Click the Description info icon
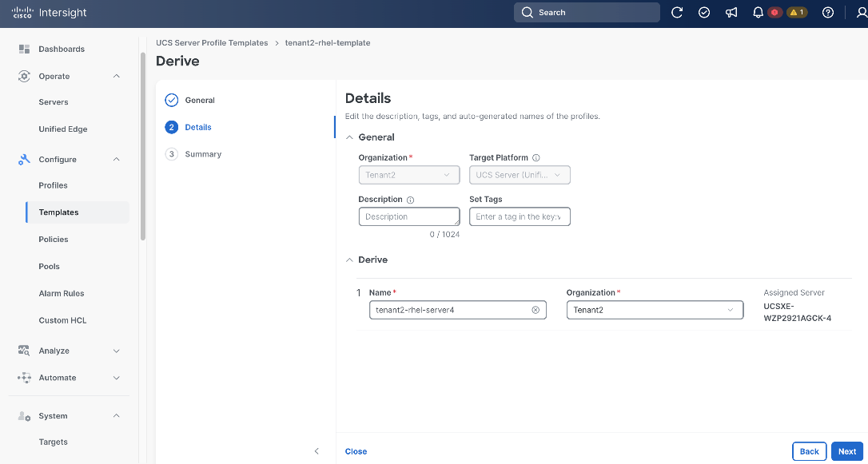868x464 pixels. [410, 200]
